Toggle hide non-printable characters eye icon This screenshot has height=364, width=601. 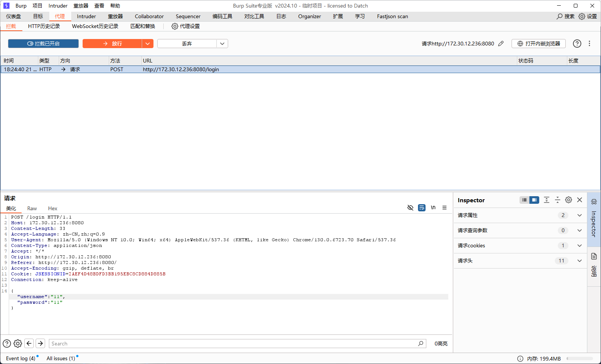pos(410,208)
